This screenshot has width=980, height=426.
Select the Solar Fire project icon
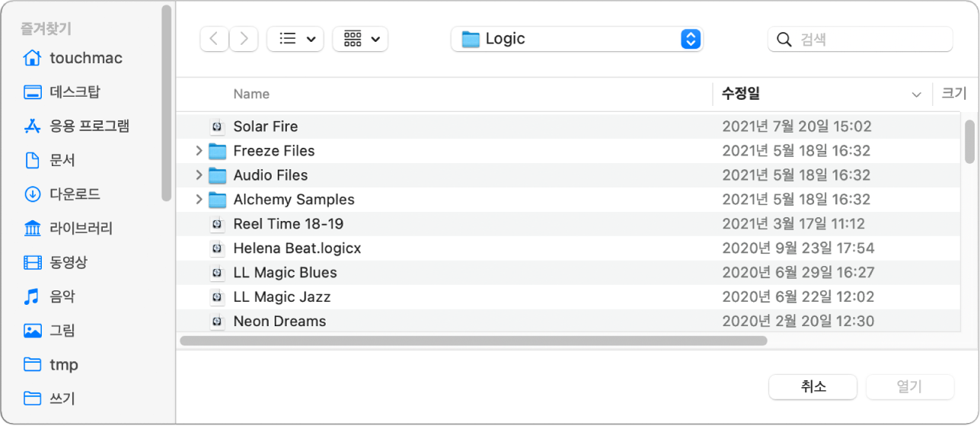click(218, 127)
